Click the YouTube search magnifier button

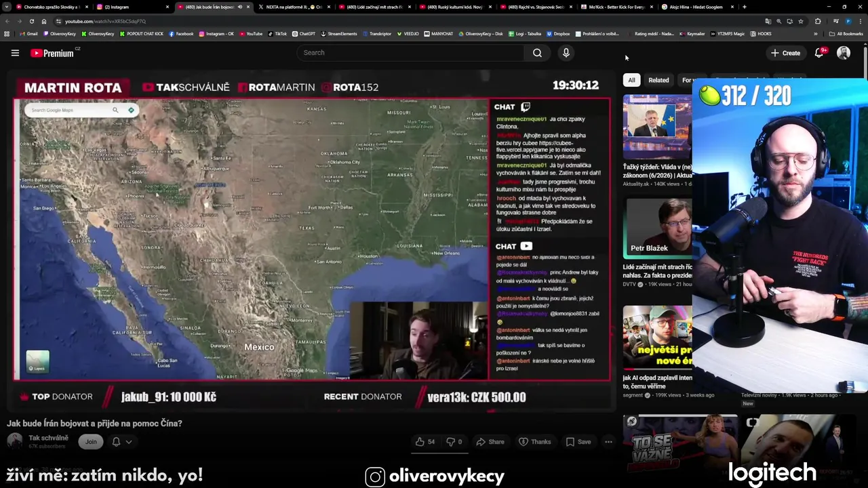click(x=537, y=53)
